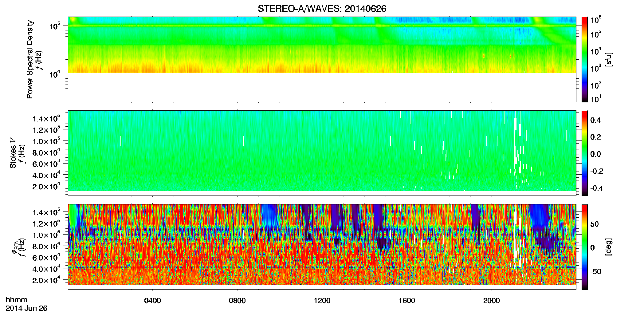Click the 1.4×10^5 tick of Stokes V panel

[46, 119]
